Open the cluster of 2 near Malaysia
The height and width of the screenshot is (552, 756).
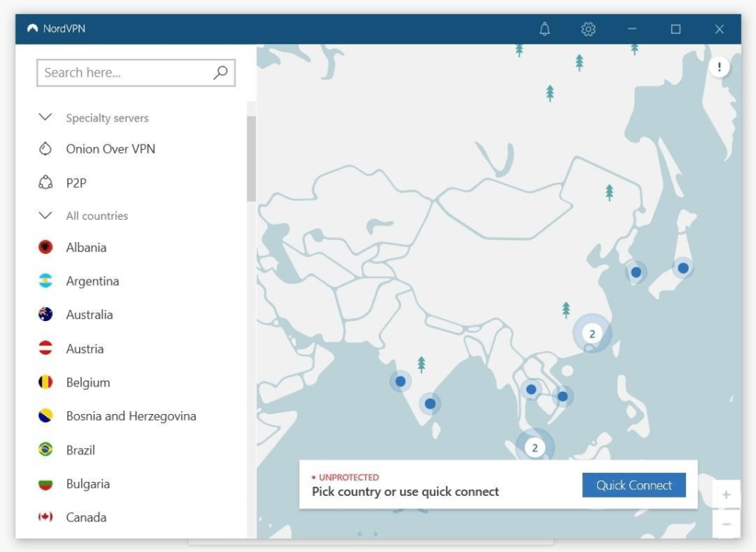(535, 448)
